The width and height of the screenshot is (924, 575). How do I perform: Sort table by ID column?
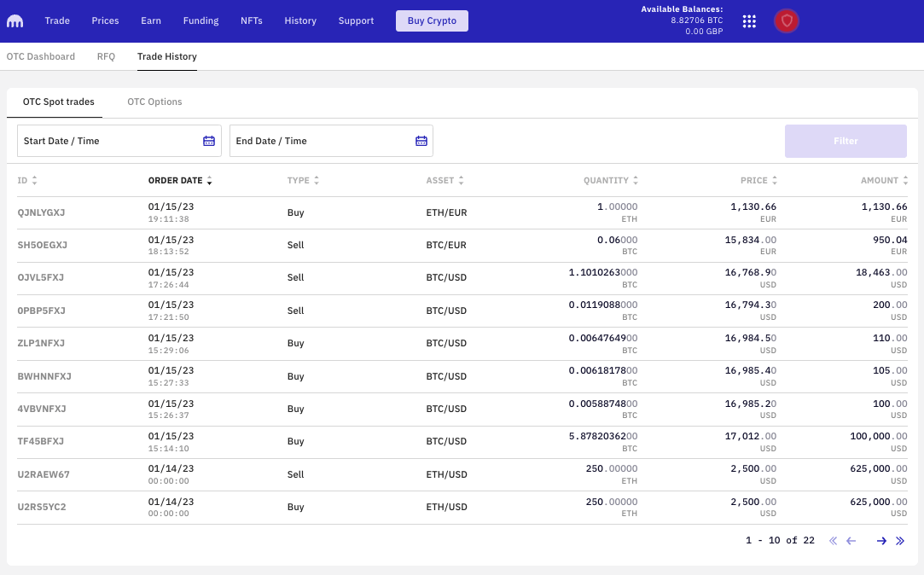[27, 181]
